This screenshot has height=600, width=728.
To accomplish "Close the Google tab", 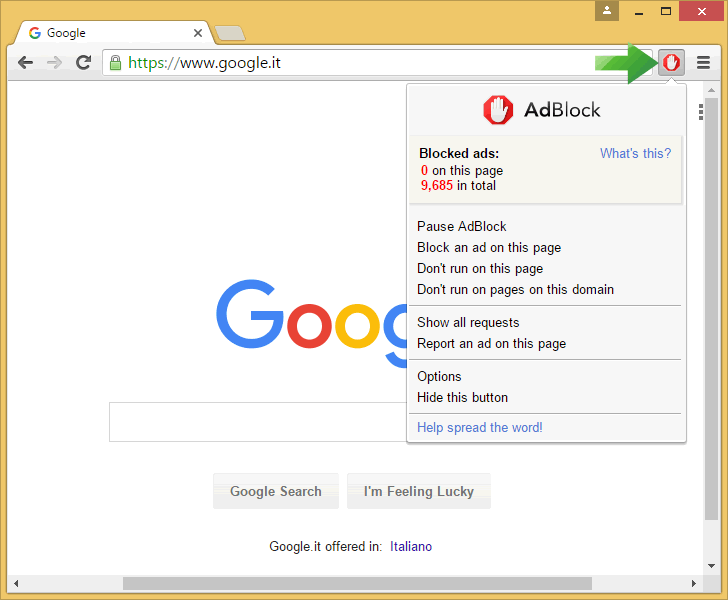I will pyautogui.click(x=198, y=33).
